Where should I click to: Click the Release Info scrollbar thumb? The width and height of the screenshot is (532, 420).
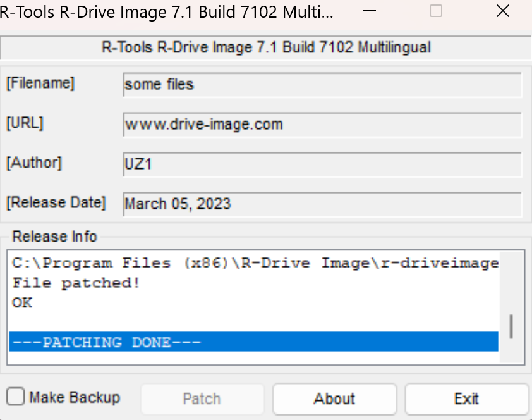511,326
